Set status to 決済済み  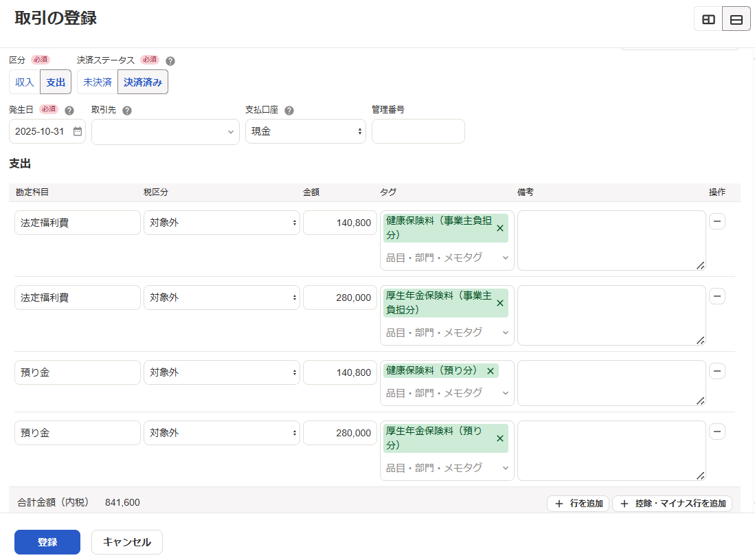[x=142, y=82]
